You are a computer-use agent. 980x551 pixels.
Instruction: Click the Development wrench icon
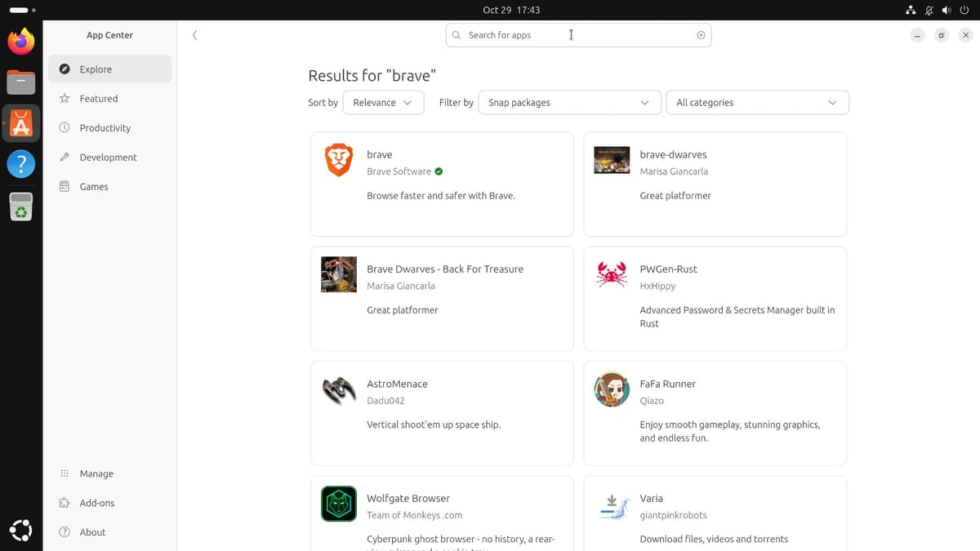[x=65, y=158]
